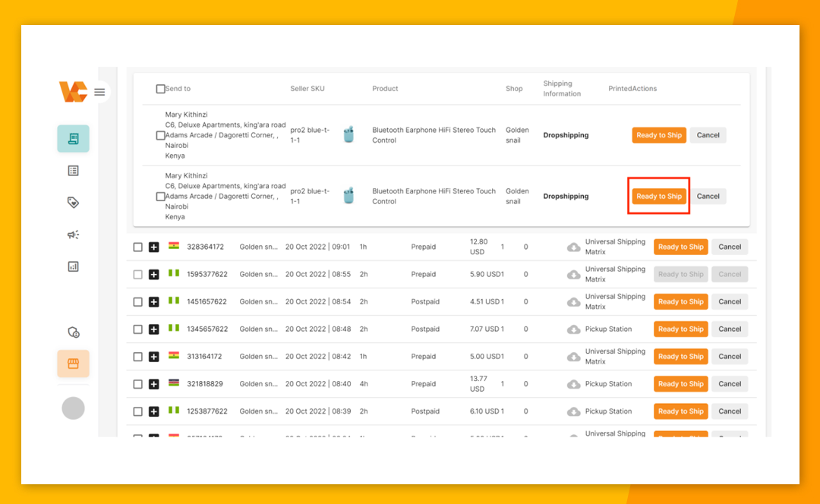
Task: Click cloud download icon for order 1253877622
Action: pyautogui.click(x=574, y=411)
